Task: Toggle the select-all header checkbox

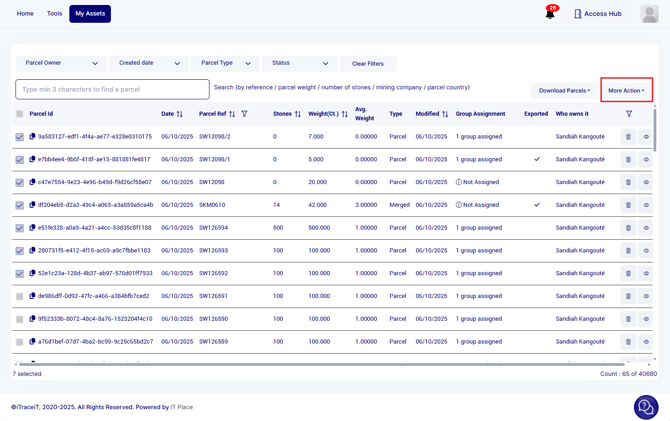Action: [x=19, y=114]
